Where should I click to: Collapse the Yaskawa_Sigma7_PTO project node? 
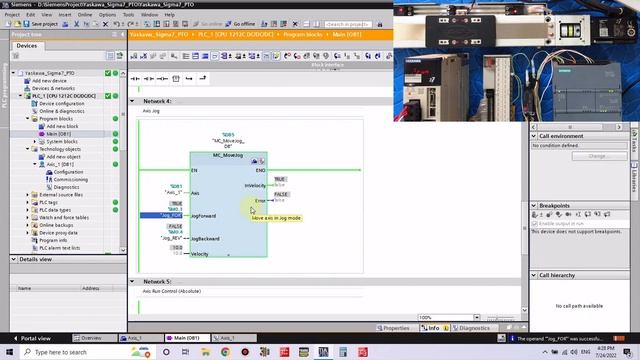(x=13, y=73)
